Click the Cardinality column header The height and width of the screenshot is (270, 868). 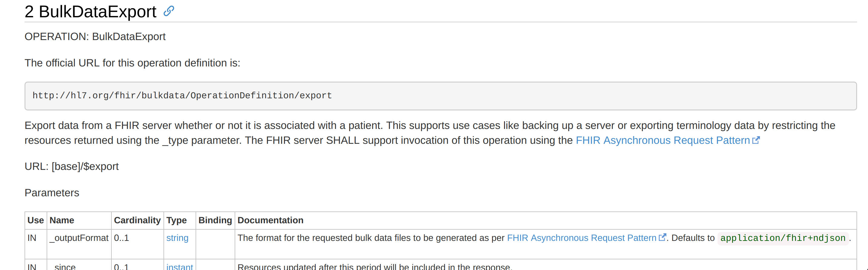point(137,220)
